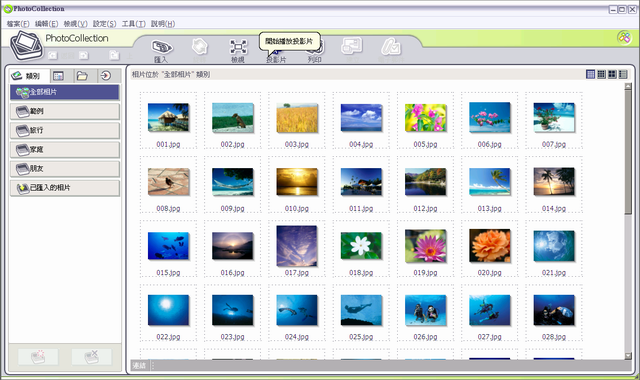Screen dimensions: 640x380
Task: Select thumbnail 001.jpg beach hut
Action: tap(168, 117)
